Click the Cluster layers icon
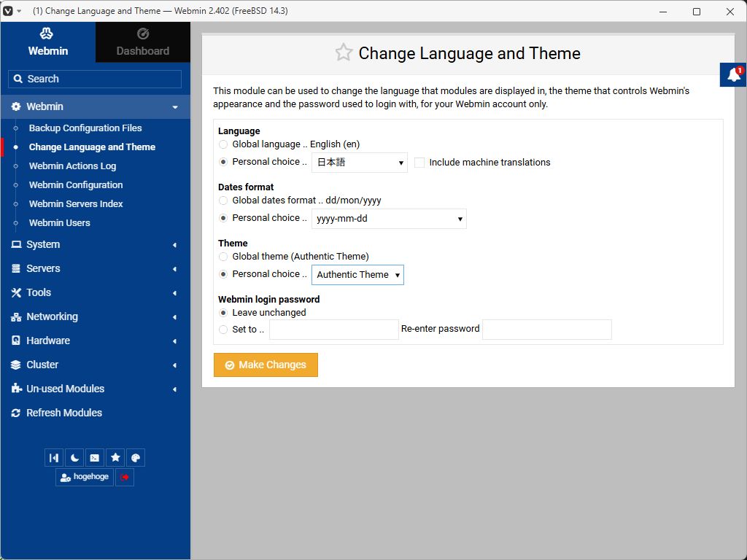The width and height of the screenshot is (747, 560). point(16,365)
